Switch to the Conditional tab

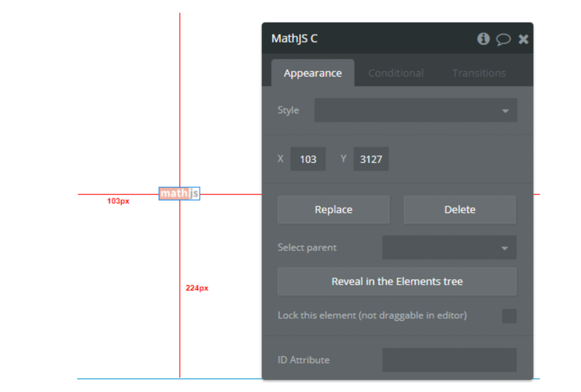pos(396,73)
